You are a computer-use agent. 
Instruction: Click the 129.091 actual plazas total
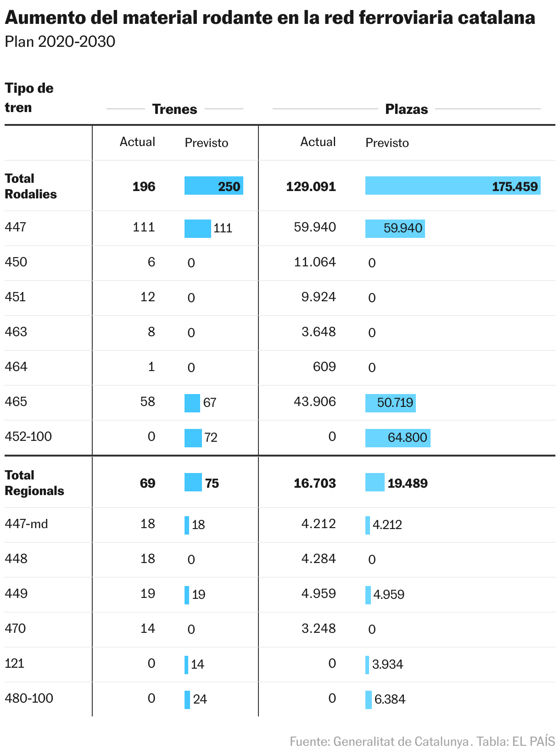[x=311, y=186]
